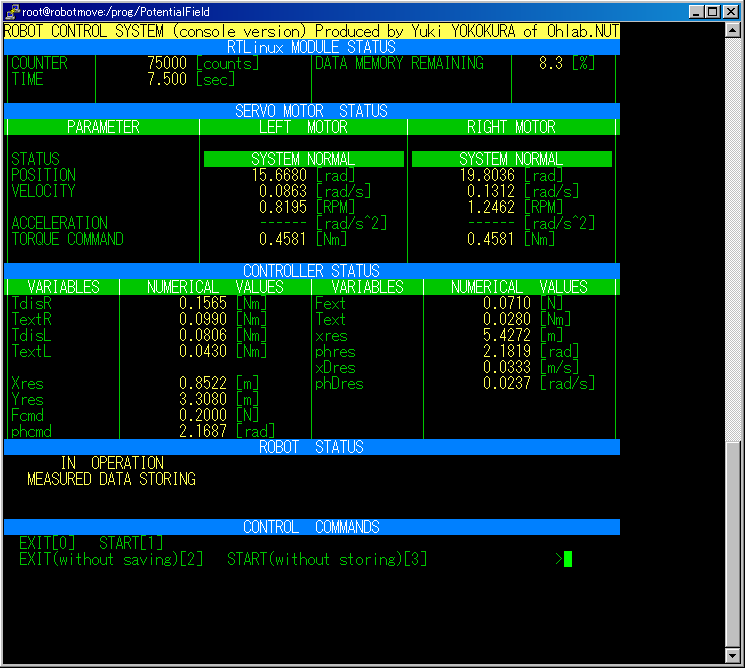745x668 pixels.
Task: Click the xres value 5.4272
Action: 507,335
